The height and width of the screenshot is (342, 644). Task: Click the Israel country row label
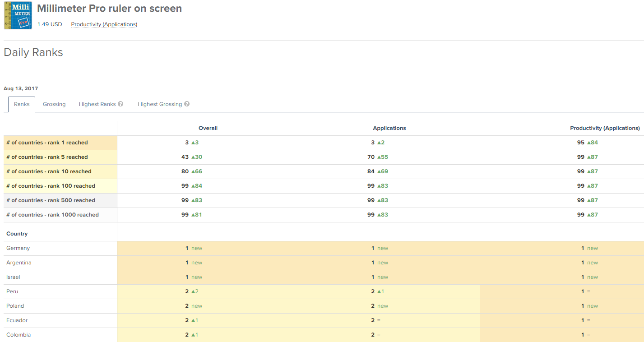pyautogui.click(x=13, y=277)
